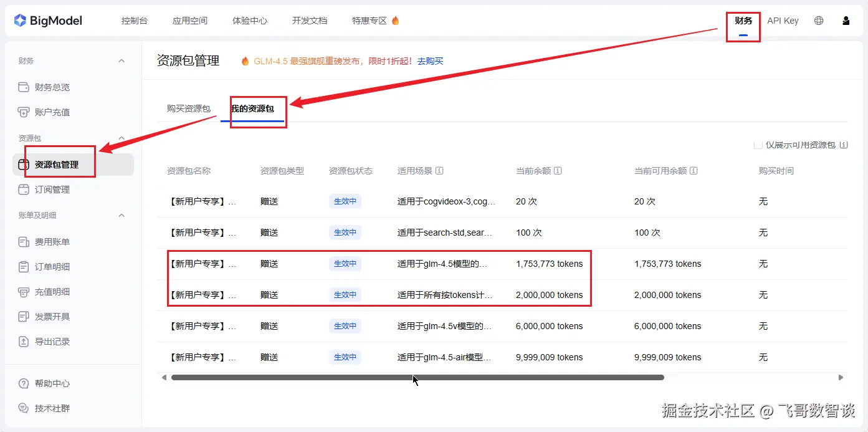This screenshot has height=432, width=868.
Task: Click 生效中 status in cogvideox-3 row
Action: click(345, 201)
